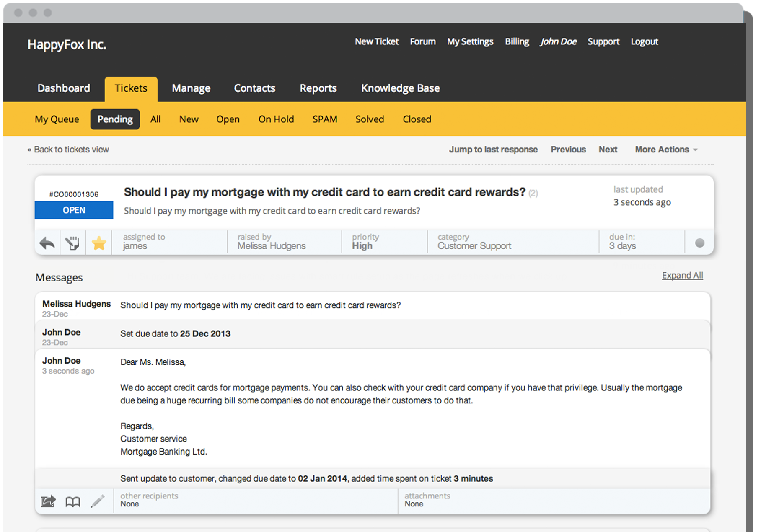Viewport: 761px width, 532px height.
Task: Toggle the yellow star on the ticket
Action: 99,243
